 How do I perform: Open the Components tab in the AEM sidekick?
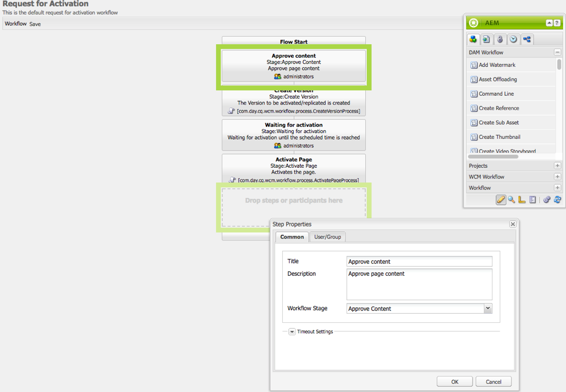(473, 39)
